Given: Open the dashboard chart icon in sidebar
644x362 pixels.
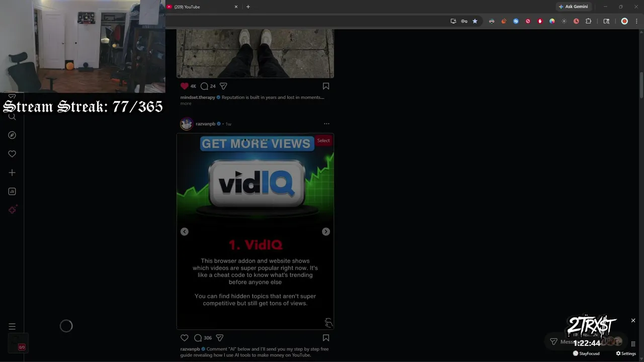Looking at the screenshot, I should pyautogui.click(x=12, y=192).
